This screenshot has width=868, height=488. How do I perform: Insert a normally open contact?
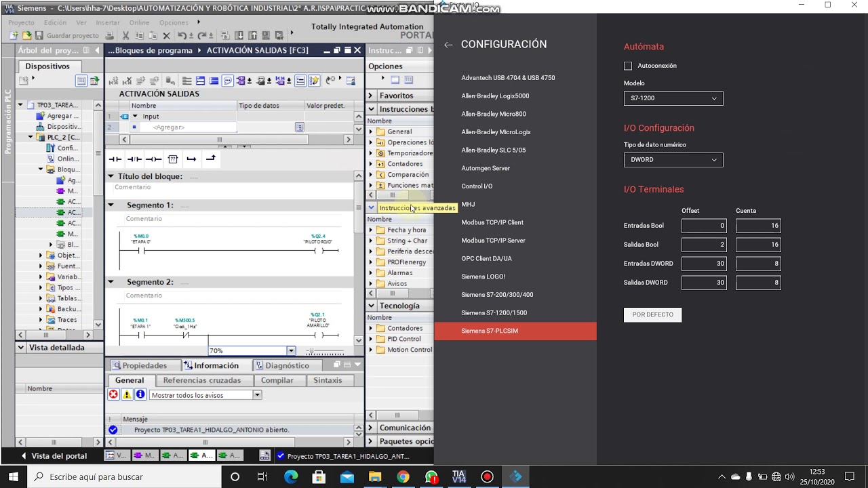point(115,159)
